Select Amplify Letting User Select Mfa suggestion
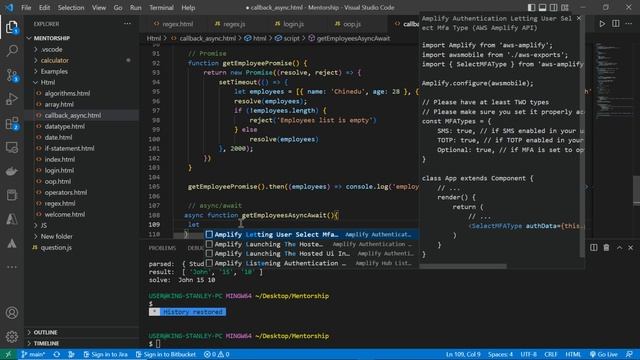This screenshot has height=360, width=640. [311, 234]
